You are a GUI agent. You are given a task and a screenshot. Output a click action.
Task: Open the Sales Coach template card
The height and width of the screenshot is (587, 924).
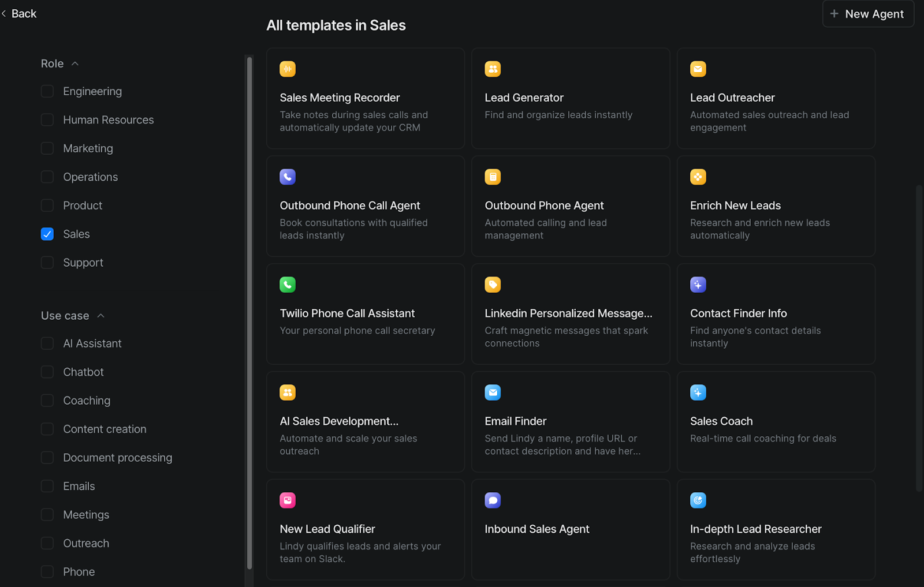[776, 422]
